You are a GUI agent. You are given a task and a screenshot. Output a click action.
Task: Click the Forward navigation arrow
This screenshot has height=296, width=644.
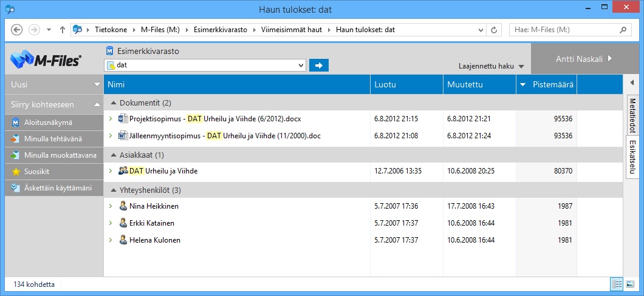point(34,30)
